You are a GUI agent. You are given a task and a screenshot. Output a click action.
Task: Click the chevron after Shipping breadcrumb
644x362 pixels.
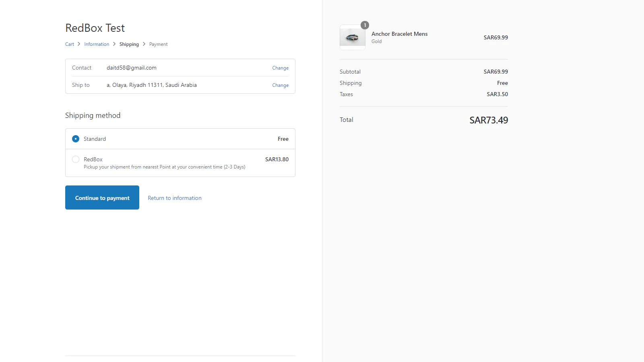point(144,44)
